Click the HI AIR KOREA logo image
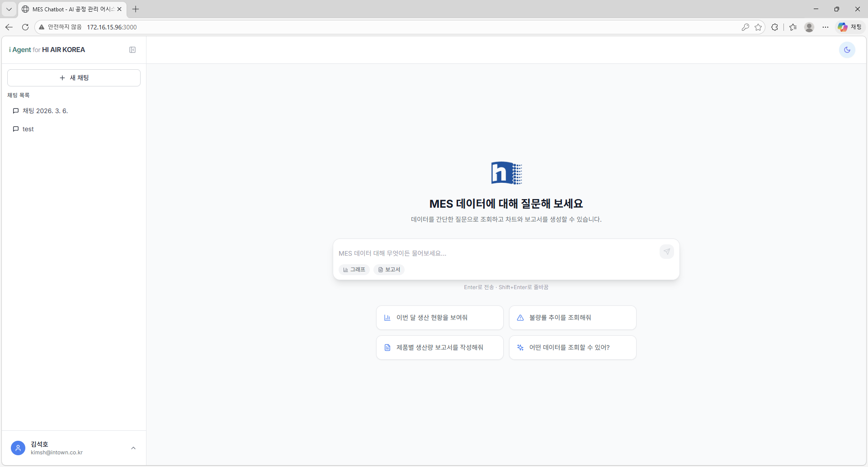This screenshot has height=467, width=868. point(506,173)
